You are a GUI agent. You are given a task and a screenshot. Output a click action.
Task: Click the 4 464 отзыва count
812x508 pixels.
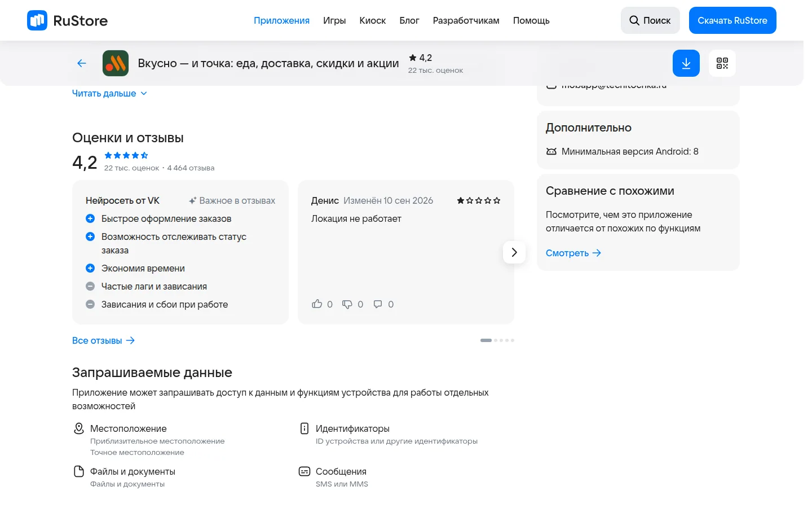click(191, 168)
